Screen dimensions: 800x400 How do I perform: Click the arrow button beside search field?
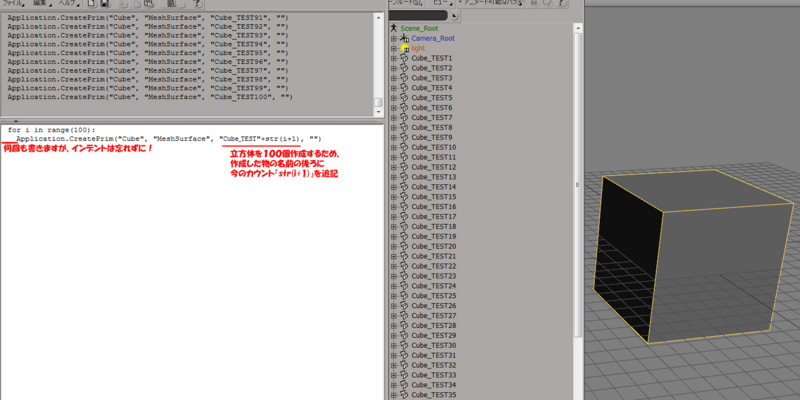[x=454, y=16]
